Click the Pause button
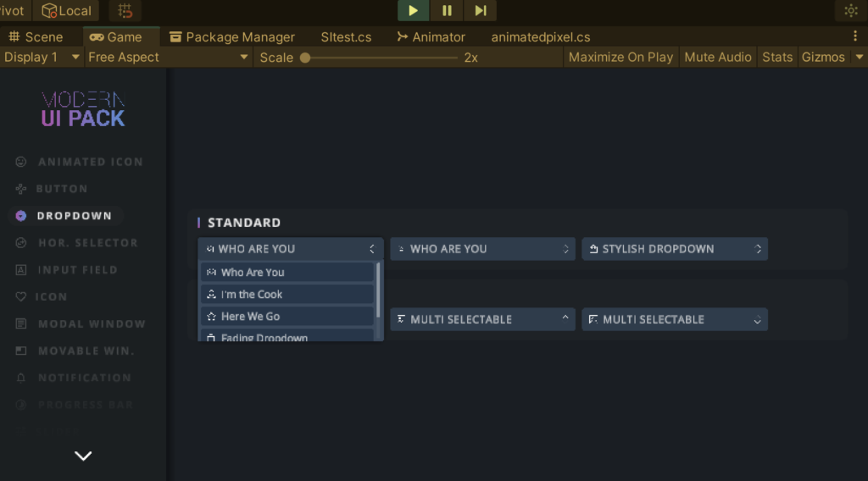The width and height of the screenshot is (868, 481). [447, 11]
